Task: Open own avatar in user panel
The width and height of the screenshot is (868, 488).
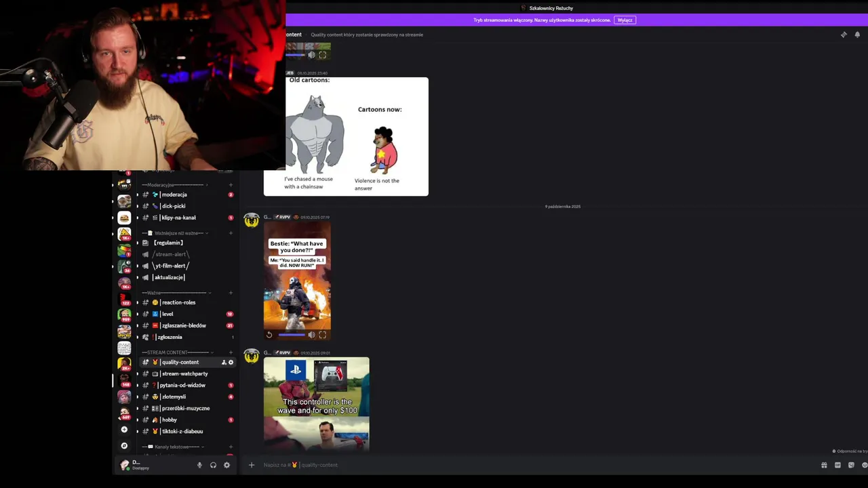Action: click(124, 465)
